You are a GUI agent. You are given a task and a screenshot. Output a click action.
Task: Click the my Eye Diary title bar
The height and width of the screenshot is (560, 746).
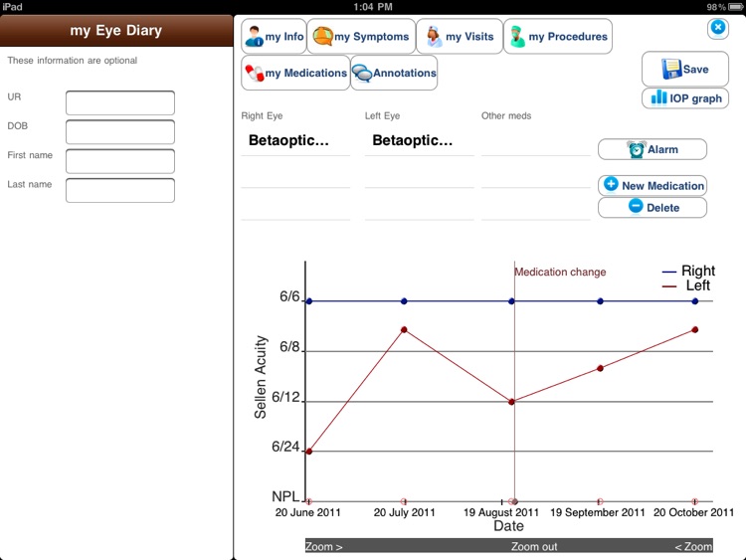coord(116,31)
